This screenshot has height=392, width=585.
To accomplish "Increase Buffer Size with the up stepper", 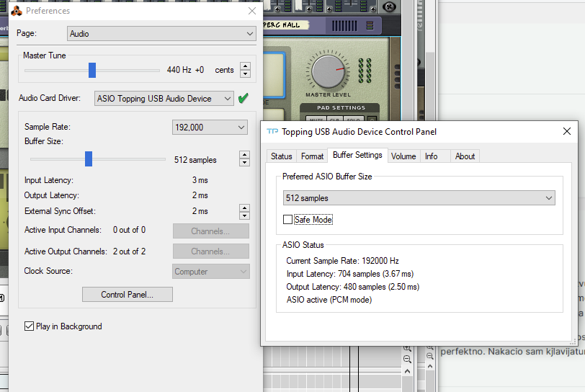I will coord(244,155).
